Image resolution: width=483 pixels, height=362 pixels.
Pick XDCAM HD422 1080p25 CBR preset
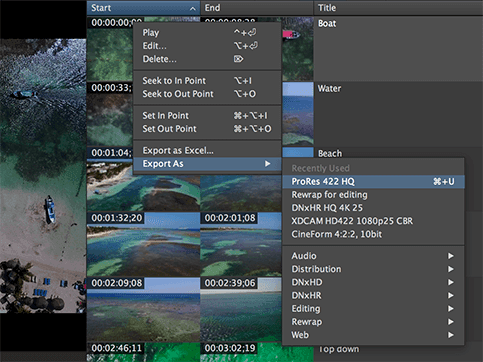[373, 221]
